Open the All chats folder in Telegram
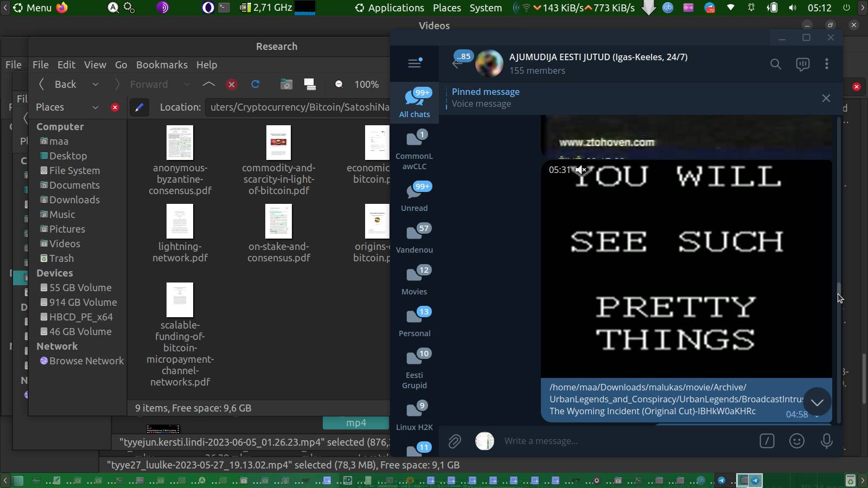Viewport: 868px width, 488px height. (x=414, y=103)
